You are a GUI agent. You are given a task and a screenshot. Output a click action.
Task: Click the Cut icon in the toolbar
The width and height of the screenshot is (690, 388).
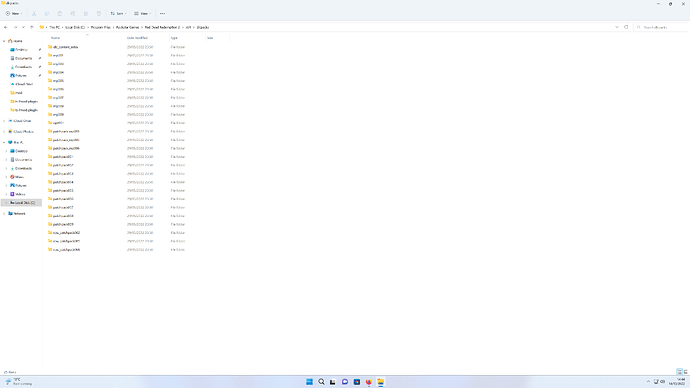click(34, 14)
